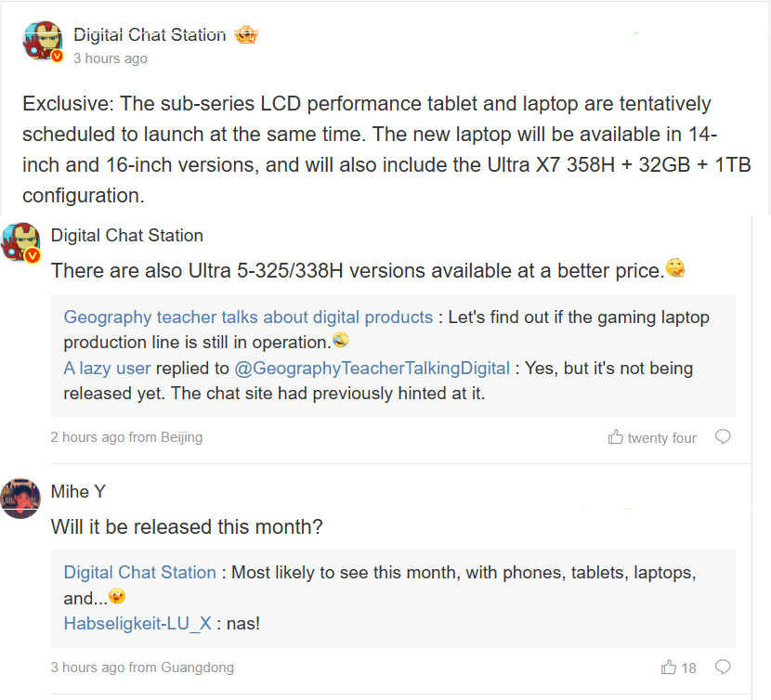
Task: Click the reply bubble on Mihe Y's comment
Action: pos(722,667)
